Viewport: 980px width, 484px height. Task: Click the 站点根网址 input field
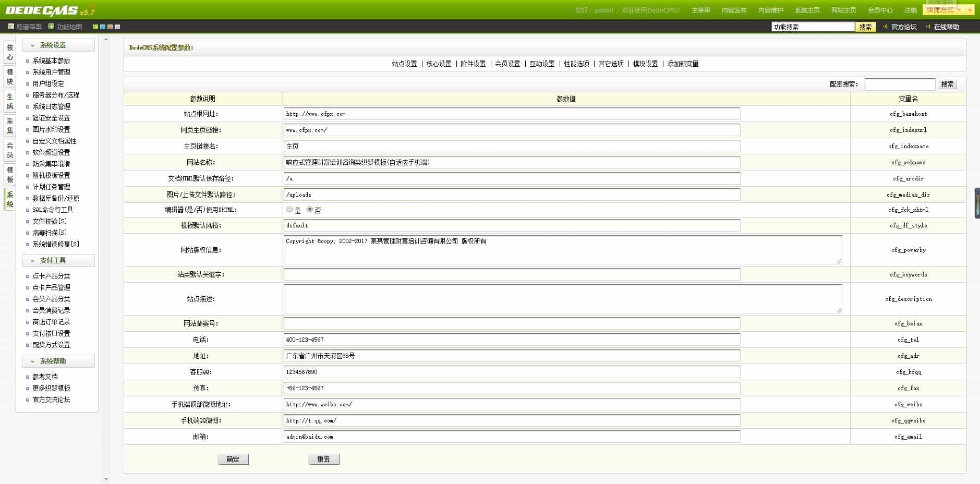point(512,114)
